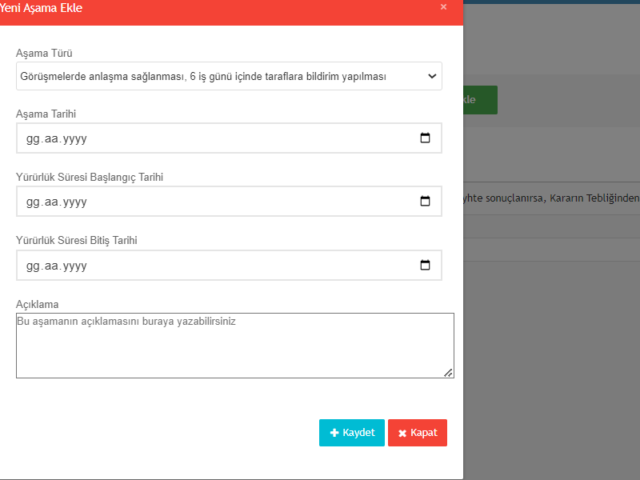640x480 pixels.
Task: Save the new stage with Kaydet
Action: coord(351,432)
